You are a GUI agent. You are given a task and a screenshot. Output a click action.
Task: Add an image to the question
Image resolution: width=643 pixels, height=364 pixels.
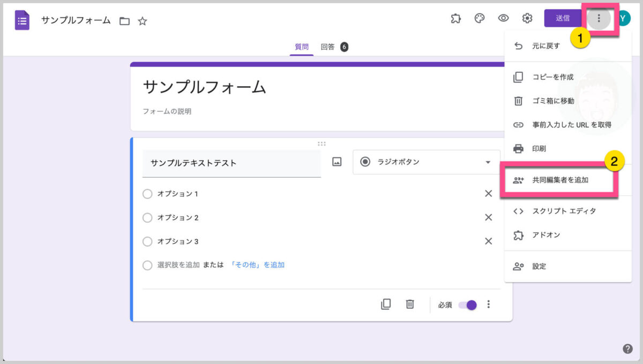pos(337,162)
